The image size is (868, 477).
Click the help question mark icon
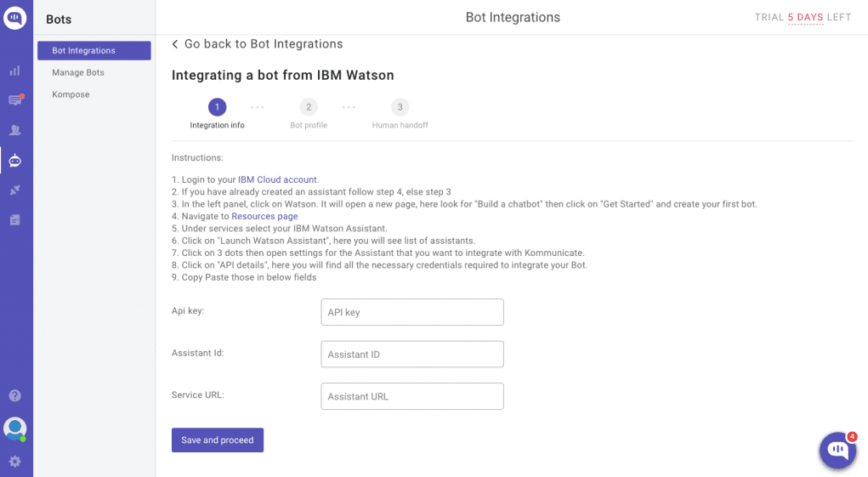pyautogui.click(x=15, y=395)
